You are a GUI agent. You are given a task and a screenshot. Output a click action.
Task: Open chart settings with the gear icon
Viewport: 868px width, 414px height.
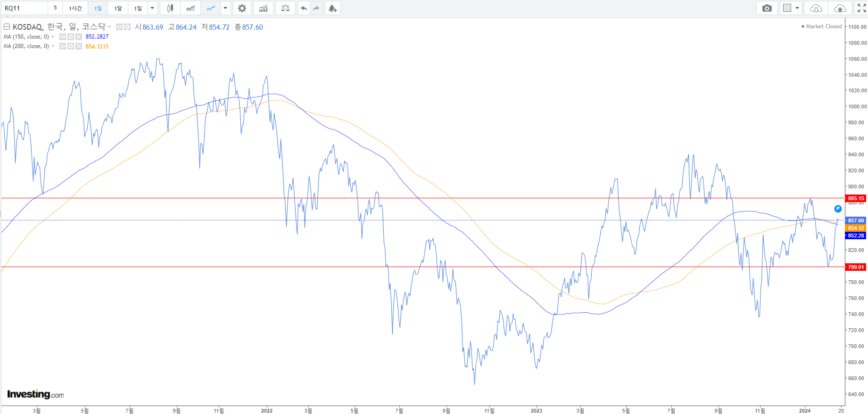(242, 8)
